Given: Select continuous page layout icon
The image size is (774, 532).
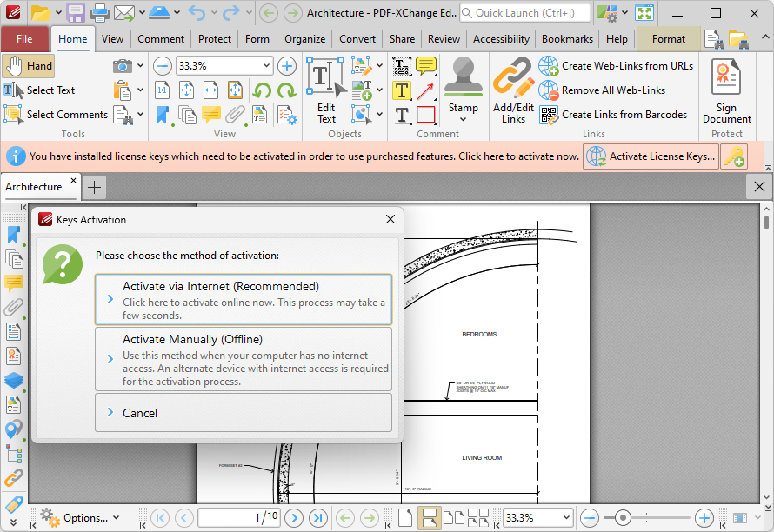Looking at the screenshot, I should [429, 518].
